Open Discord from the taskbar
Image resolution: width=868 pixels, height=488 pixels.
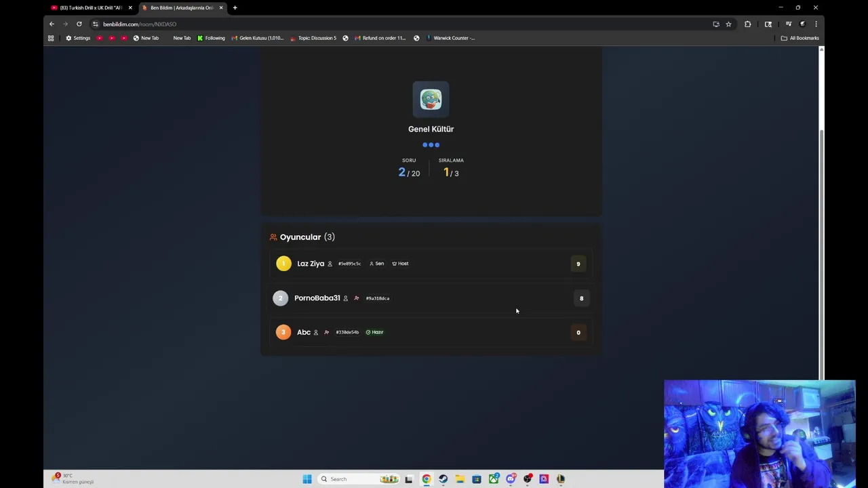(511, 479)
